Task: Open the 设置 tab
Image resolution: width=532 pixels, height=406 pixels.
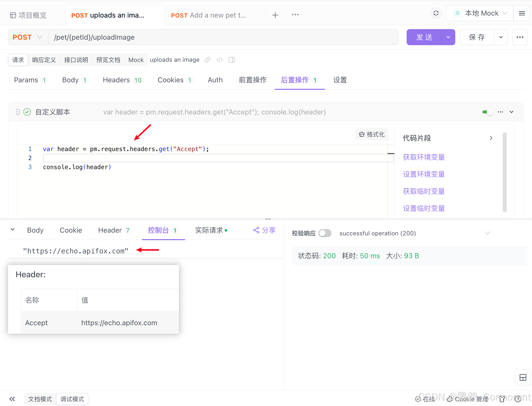Action: [x=340, y=80]
